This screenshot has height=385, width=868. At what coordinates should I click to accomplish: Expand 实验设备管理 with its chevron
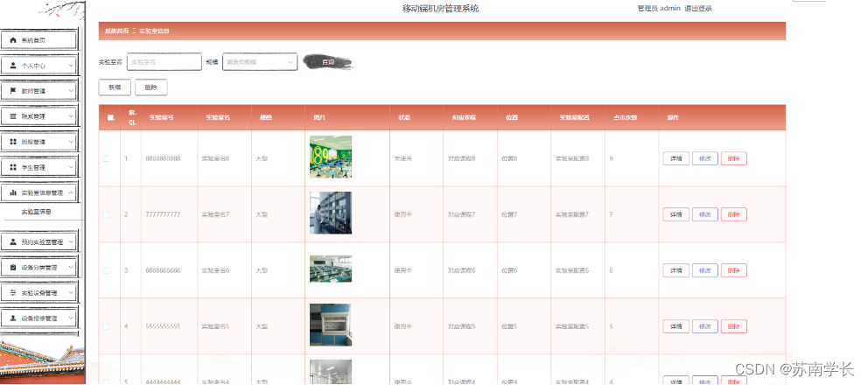click(71, 293)
